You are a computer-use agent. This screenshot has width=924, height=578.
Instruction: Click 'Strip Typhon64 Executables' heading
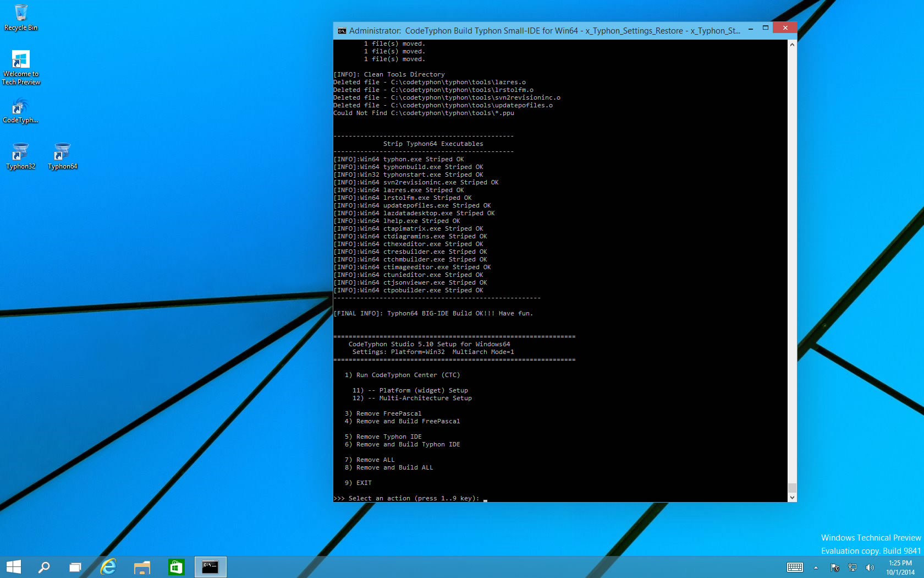[x=433, y=144]
